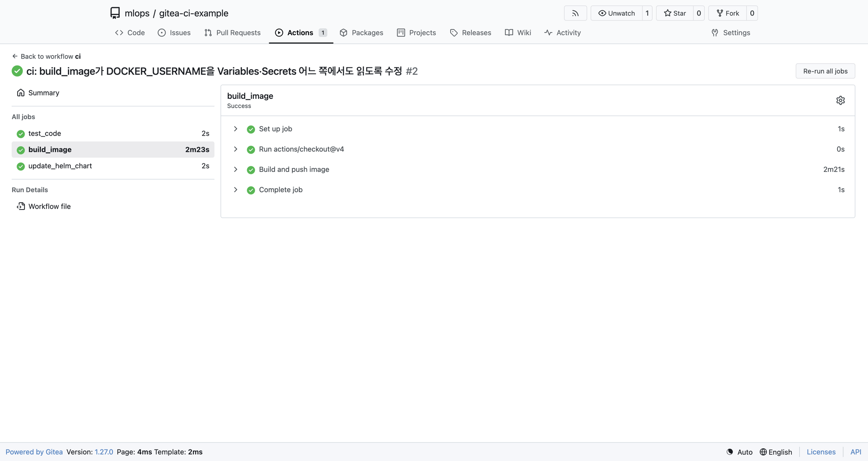The height and width of the screenshot is (461, 868).
Task: Click version 1.27.0 link
Action: pos(104,452)
